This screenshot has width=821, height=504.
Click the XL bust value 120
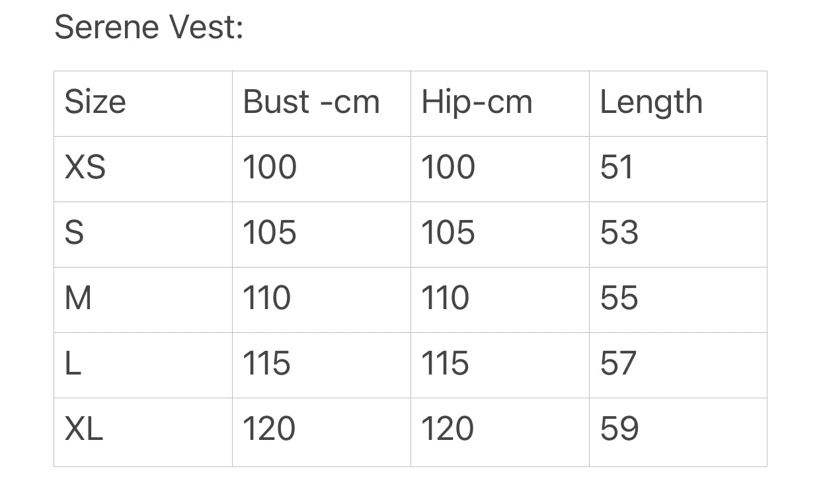click(269, 429)
